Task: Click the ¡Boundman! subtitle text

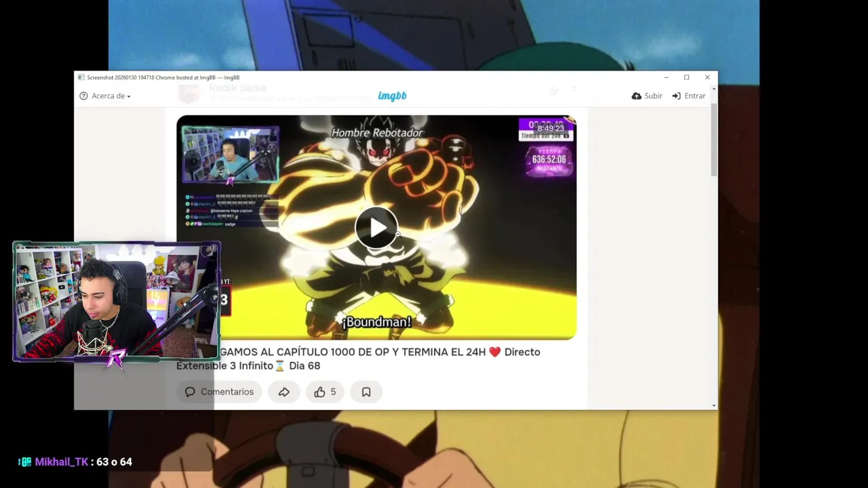Action: pyautogui.click(x=377, y=322)
